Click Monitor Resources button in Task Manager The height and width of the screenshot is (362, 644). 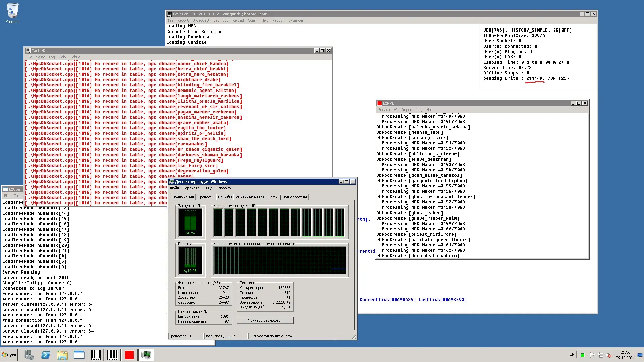265,320
